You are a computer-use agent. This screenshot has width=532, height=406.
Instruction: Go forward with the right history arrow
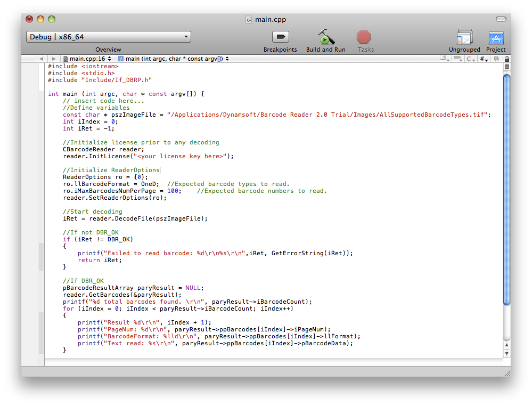pyautogui.click(x=54, y=59)
